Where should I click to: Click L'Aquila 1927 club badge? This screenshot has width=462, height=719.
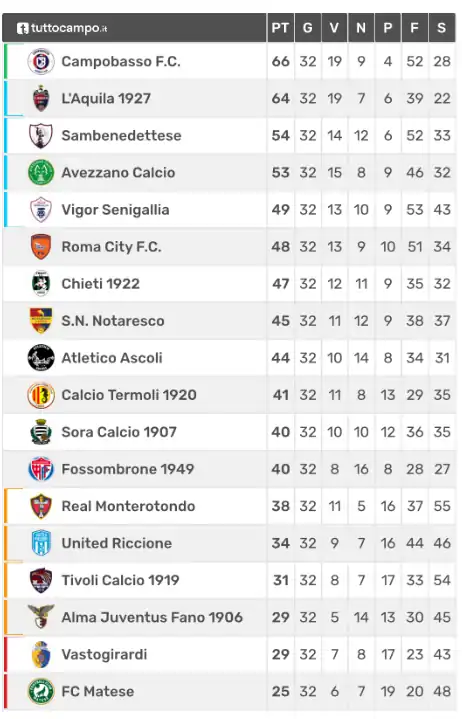41,99
